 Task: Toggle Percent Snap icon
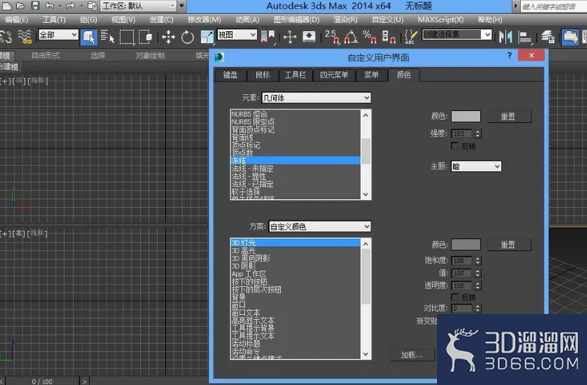369,37
